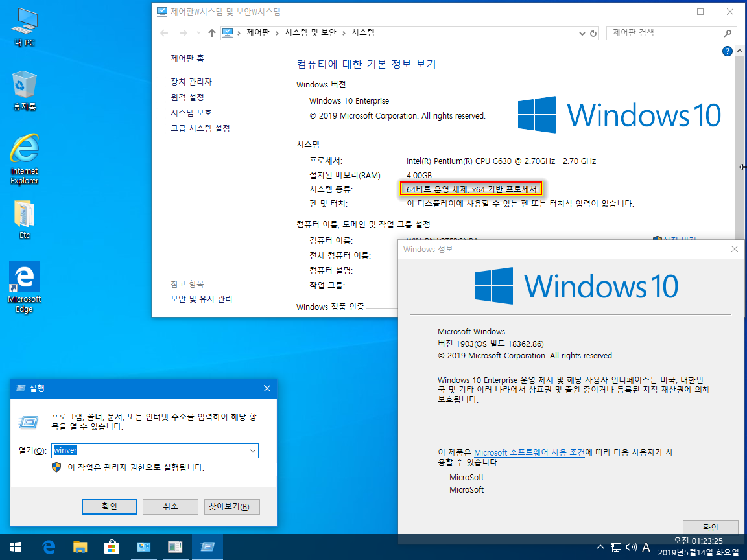Click the 시스템 및 보안 breadcrumb
This screenshot has width=747, height=560.
pos(311,32)
